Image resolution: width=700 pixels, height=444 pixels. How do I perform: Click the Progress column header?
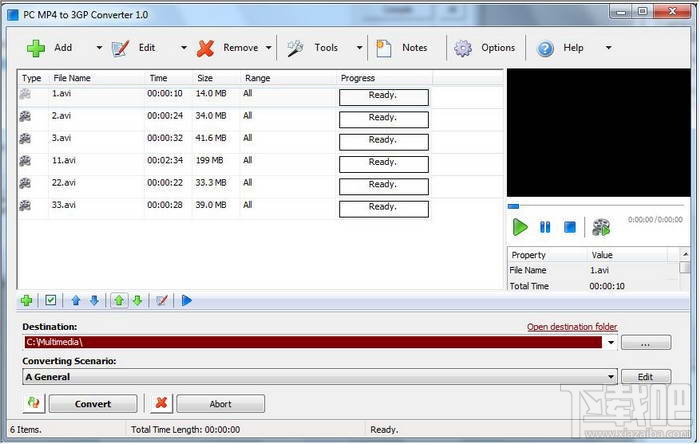(x=358, y=78)
